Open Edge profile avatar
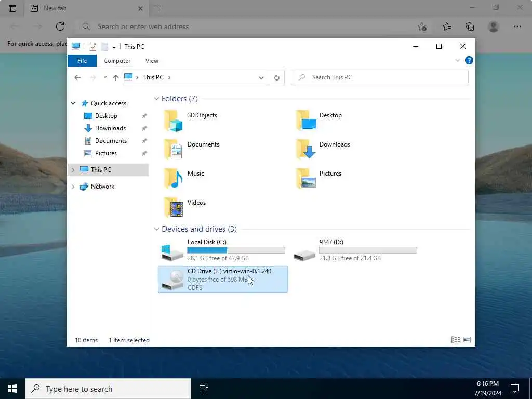 (494, 26)
